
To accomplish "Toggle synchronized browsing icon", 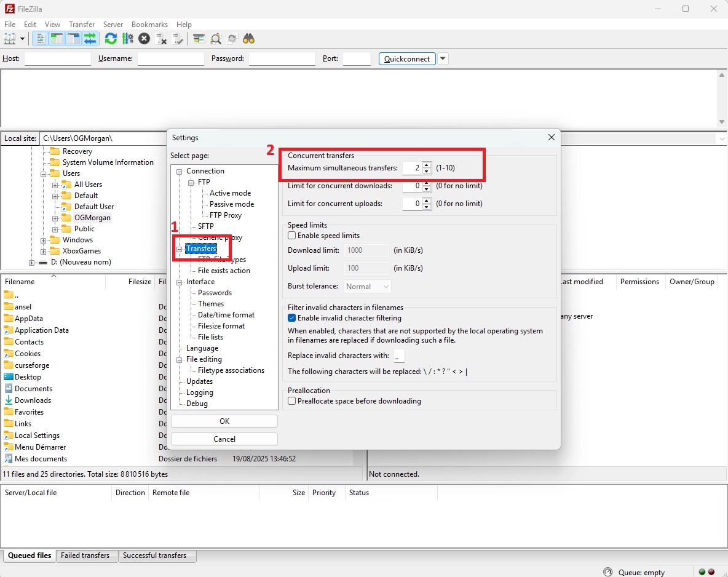I will (x=232, y=39).
